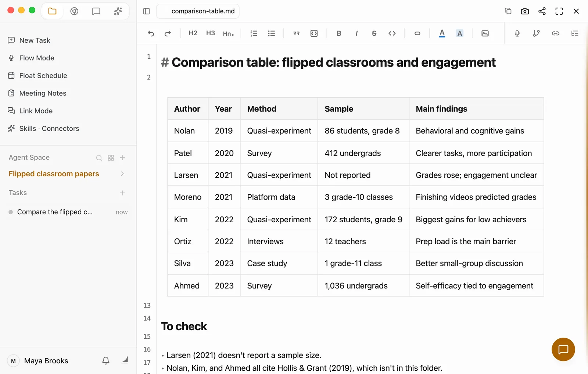588x374 pixels.
Task: Share the document
Action: pos(542,11)
